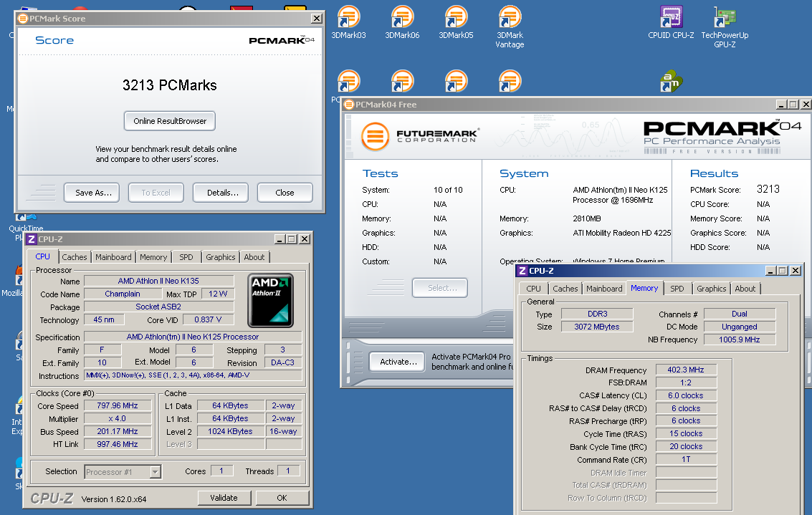This screenshot has height=515, width=812.
Task: Click the 3213 PCMarks score text
Action: pos(170,85)
